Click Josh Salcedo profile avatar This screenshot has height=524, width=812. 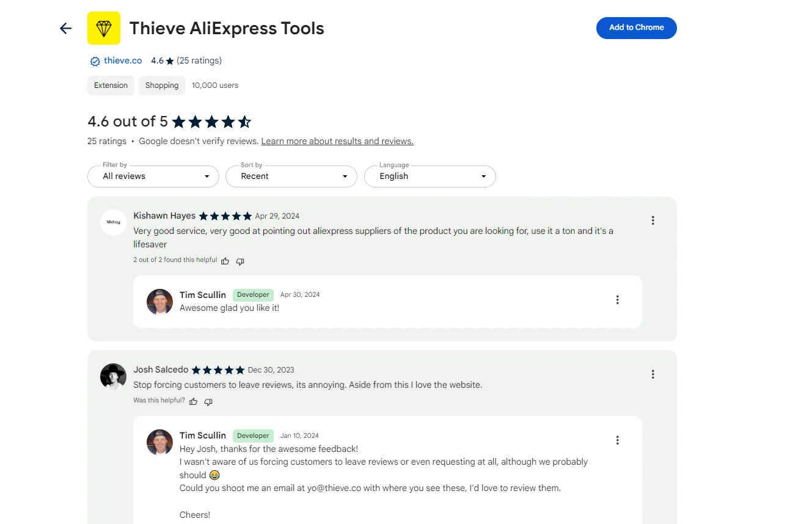tap(113, 376)
